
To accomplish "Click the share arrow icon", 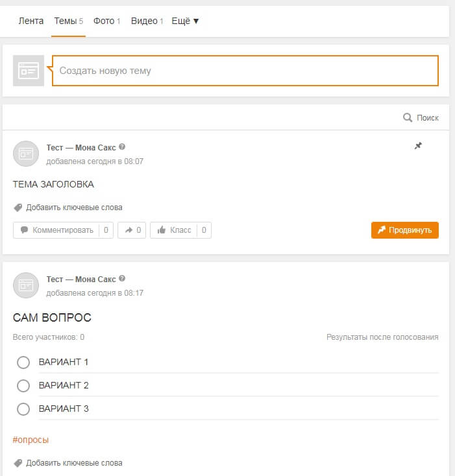I will tap(128, 230).
